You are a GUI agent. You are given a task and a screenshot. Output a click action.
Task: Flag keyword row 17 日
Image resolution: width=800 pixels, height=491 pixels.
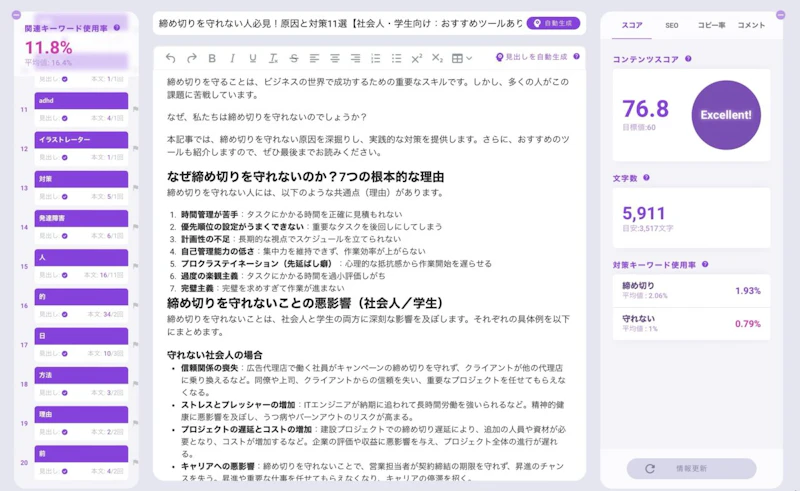coord(135,345)
